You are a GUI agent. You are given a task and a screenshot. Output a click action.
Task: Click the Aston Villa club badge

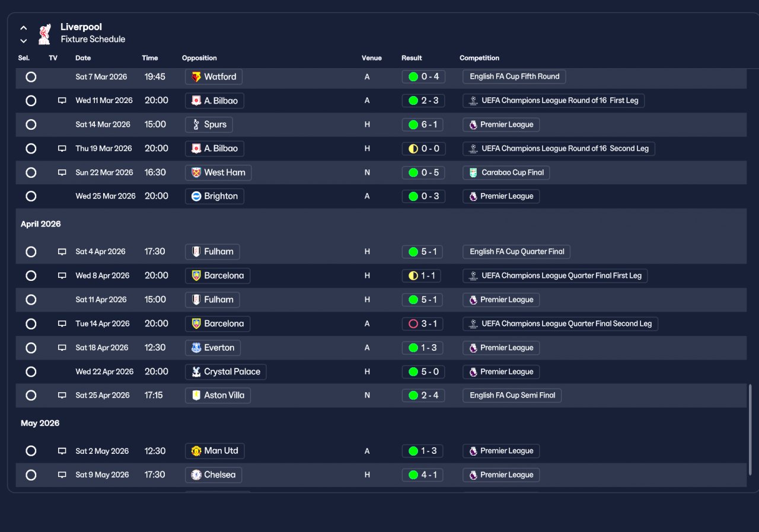click(196, 395)
